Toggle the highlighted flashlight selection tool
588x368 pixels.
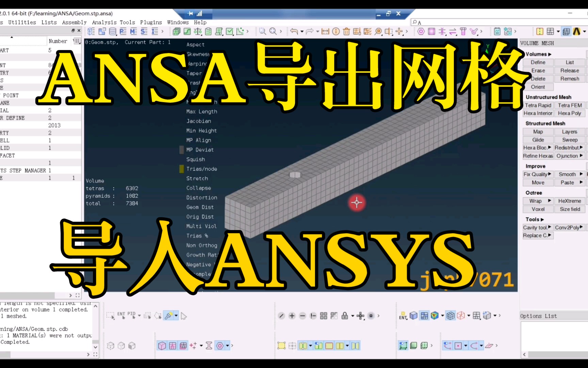[168, 316]
